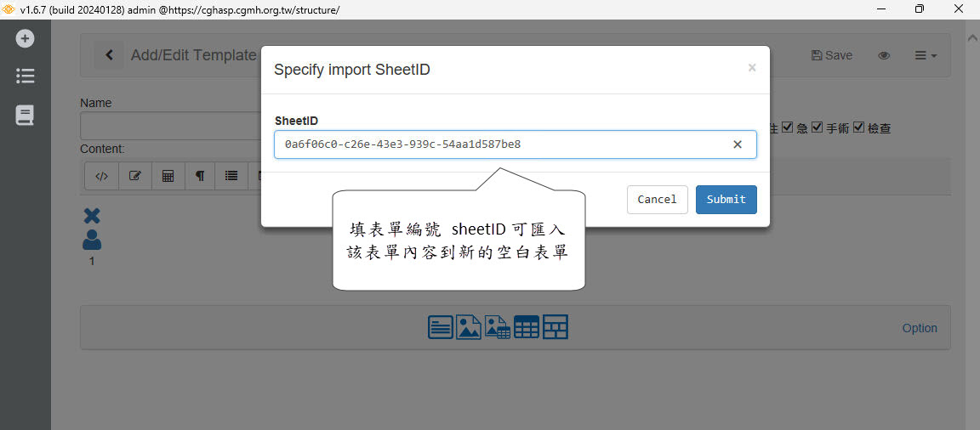The width and height of the screenshot is (980, 430).
Task: Click the blue X delete icon
Action: pyautogui.click(x=92, y=216)
